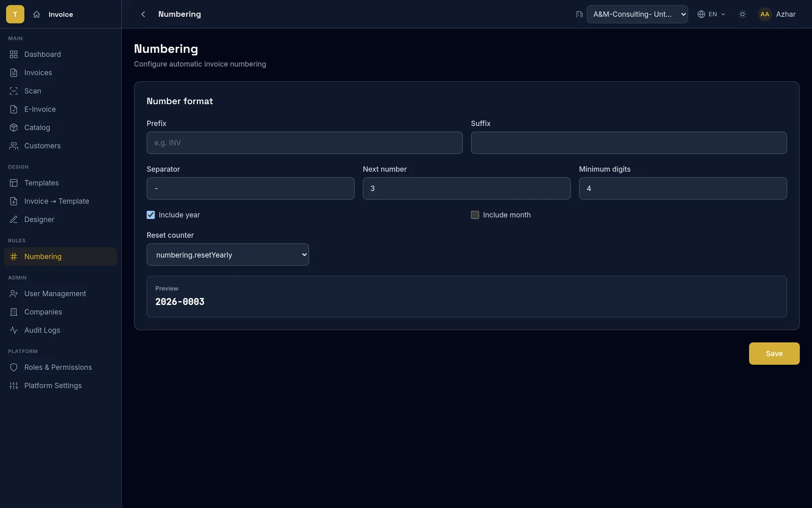Click the Audit Logs activity icon
Screen dimensions: 812x508
click(14, 330)
